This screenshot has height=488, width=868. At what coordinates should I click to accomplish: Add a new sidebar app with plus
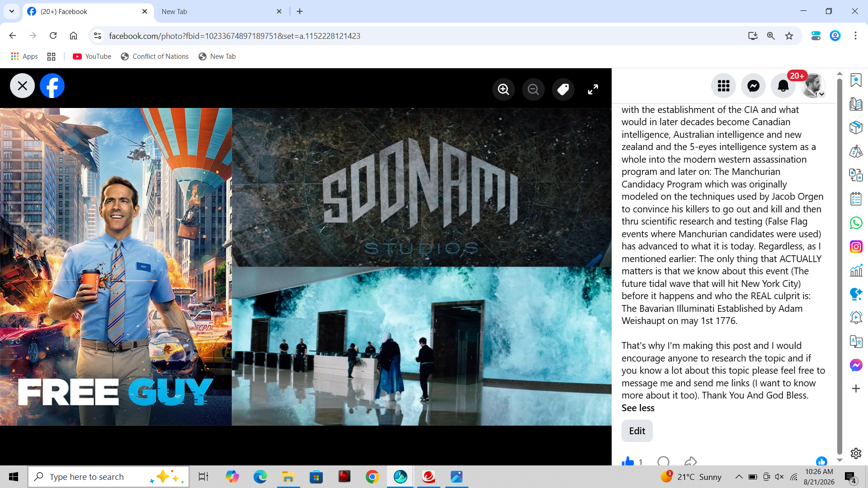856,389
